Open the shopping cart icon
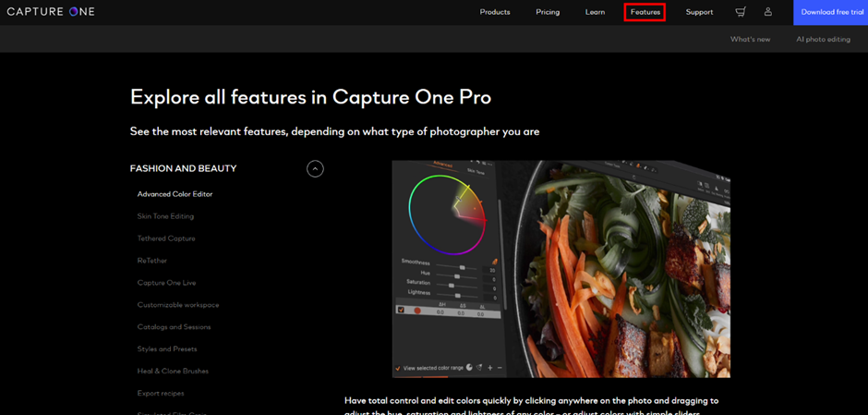Image resolution: width=868 pixels, height=415 pixels. tap(741, 12)
